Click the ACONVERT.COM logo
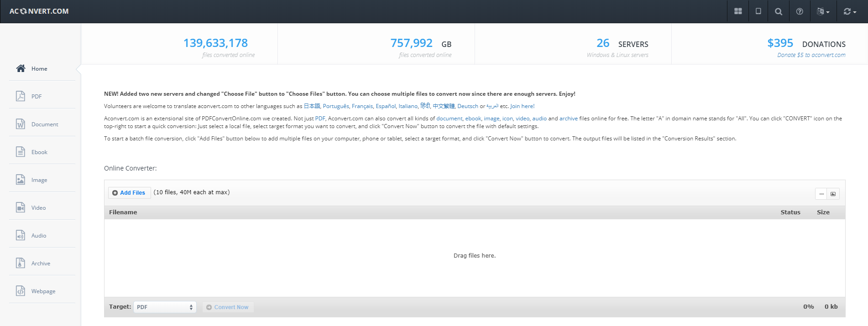This screenshot has height=326, width=868. pyautogui.click(x=39, y=11)
